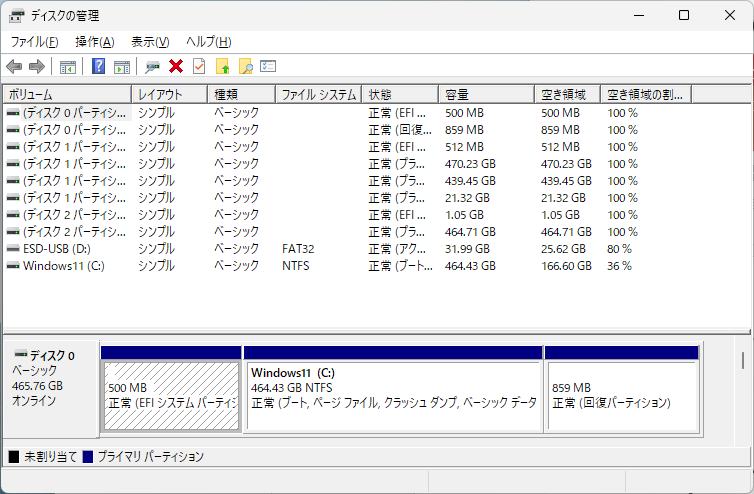Maximize the Disk Management window
The height and width of the screenshot is (494, 754).
click(x=684, y=15)
